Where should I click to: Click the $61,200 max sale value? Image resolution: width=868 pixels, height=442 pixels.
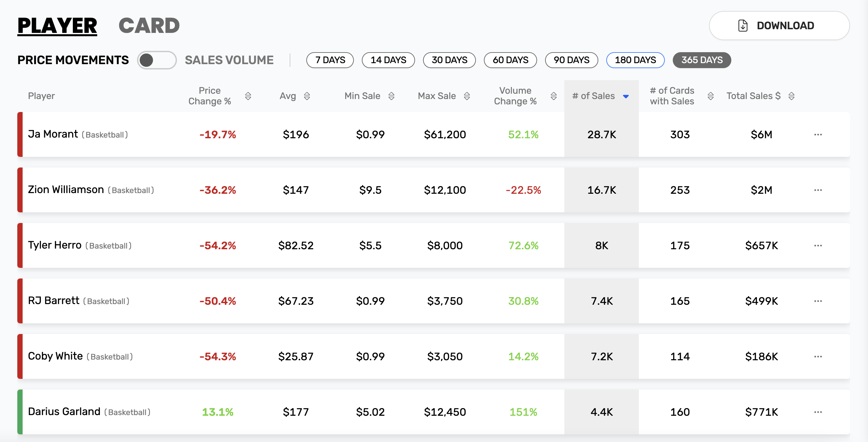(x=445, y=135)
